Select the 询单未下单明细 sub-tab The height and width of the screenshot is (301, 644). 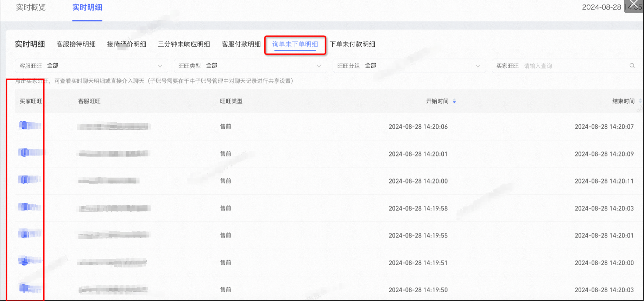(295, 44)
